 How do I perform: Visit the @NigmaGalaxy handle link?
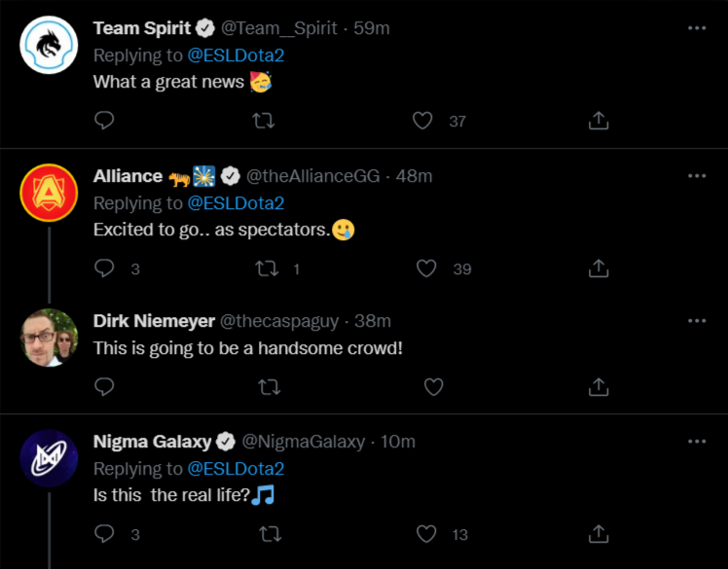pos(303,442)
